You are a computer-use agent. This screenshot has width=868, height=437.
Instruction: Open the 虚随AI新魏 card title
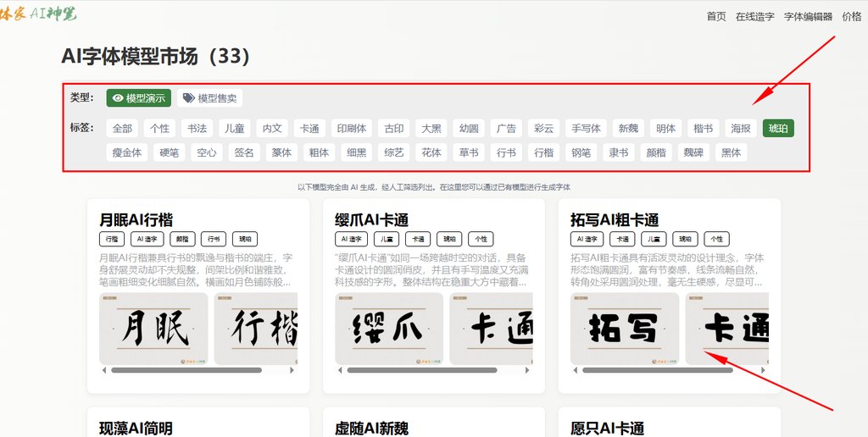click(x=371, y=429)
